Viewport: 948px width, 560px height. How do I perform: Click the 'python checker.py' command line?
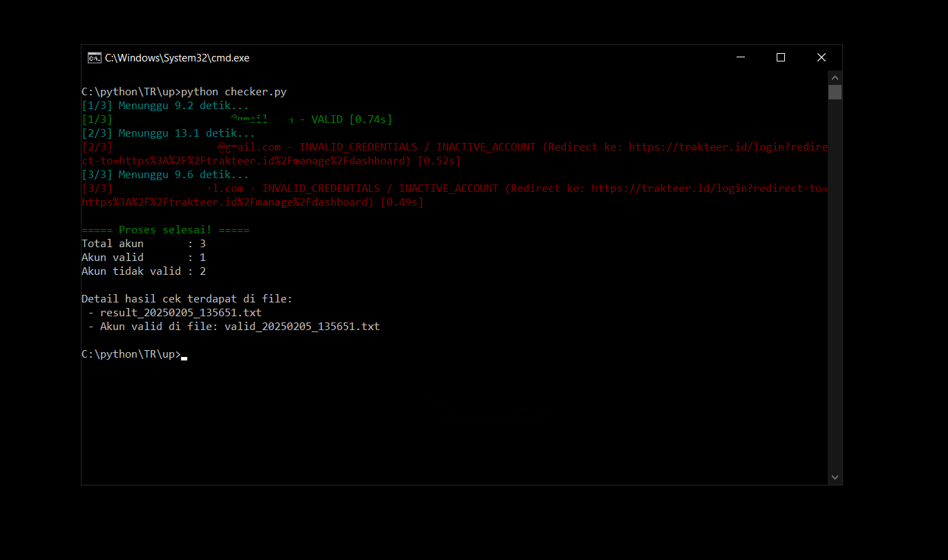(x=184, y=92)
